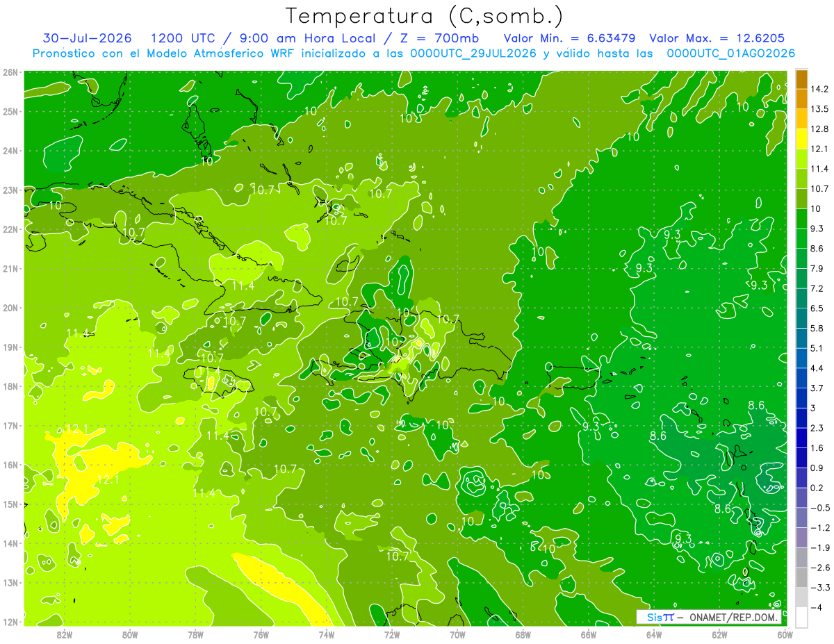Click the colorbar label '7.9'
Screen dimensions: 834x644
coord(818,268)
